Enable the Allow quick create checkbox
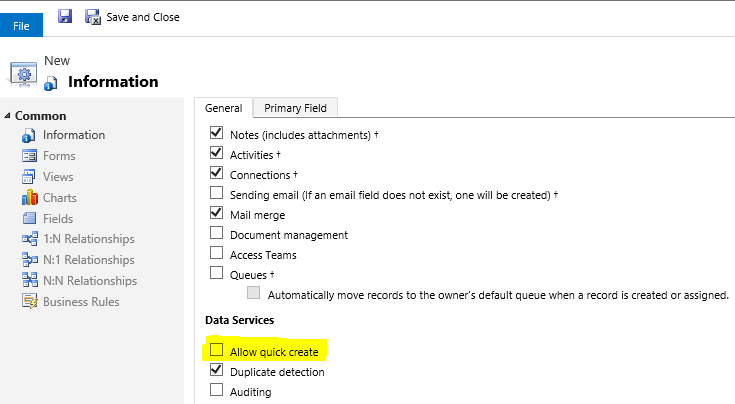Screen dimensions: 735x404 (x=216, y=351)
